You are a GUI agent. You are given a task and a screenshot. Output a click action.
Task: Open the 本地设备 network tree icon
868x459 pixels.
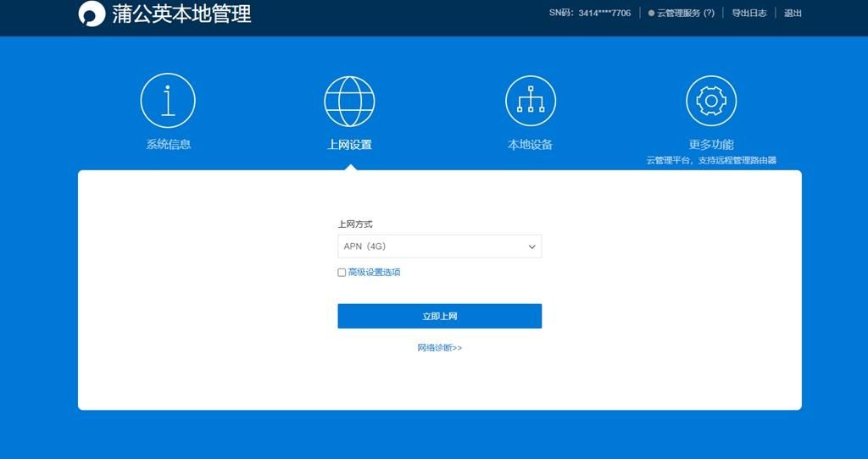pos(530,101)
